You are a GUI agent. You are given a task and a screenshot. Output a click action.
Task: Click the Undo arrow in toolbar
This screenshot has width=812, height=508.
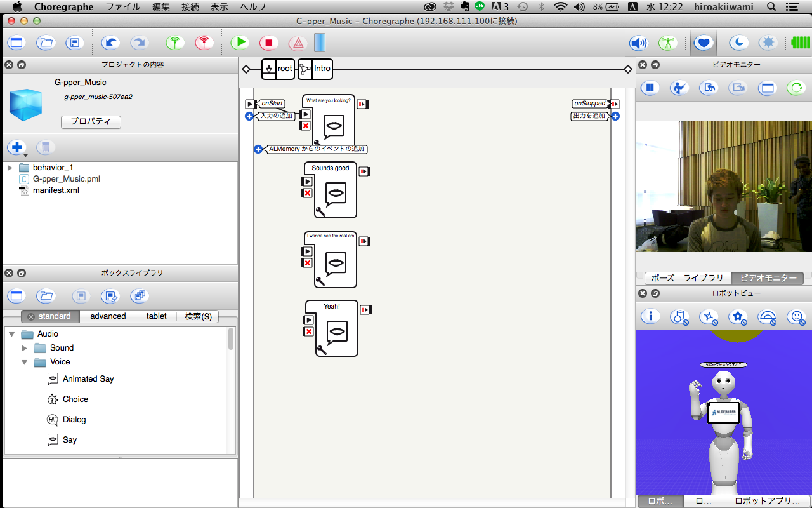pos(110,43)
